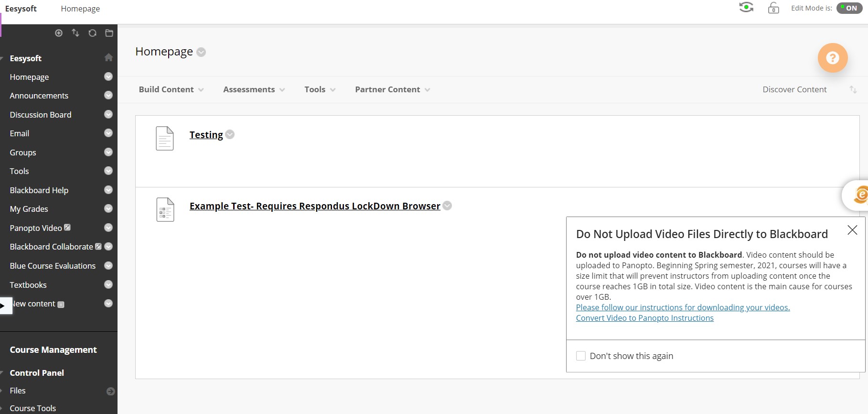Open Email in the course menu
The width and height of the screenshot is (868, 414).
tap(20, 133)
